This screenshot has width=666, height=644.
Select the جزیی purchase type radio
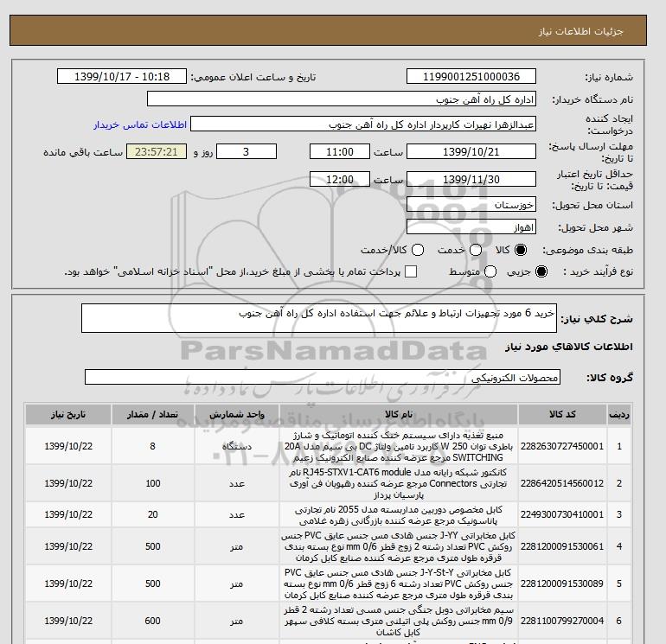pyautogui.click(x=541, y=271)
